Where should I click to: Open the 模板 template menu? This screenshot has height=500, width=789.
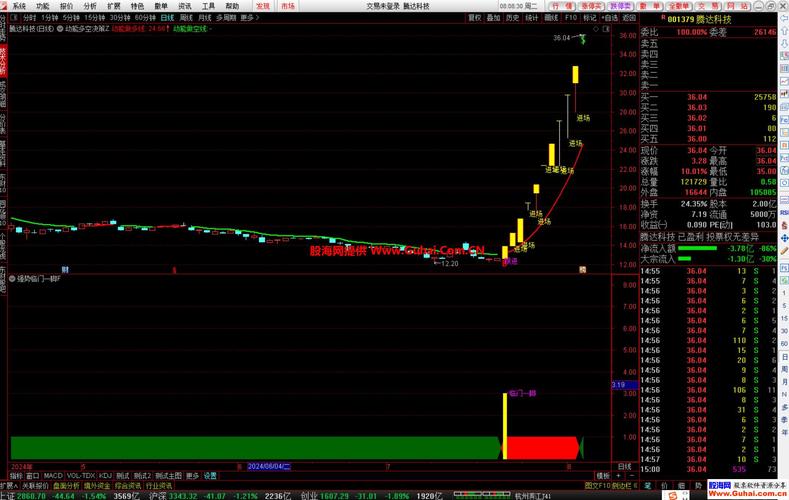[603, 475]
